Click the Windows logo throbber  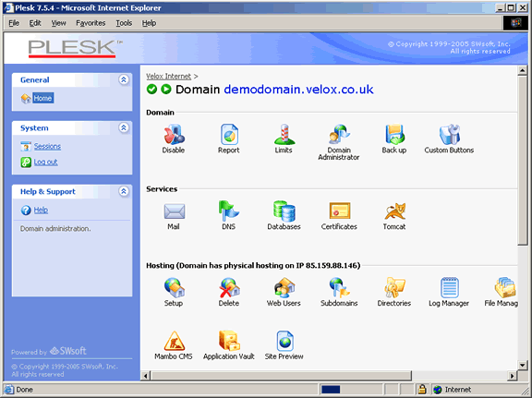pyautogui.click(x=515, y=23)
